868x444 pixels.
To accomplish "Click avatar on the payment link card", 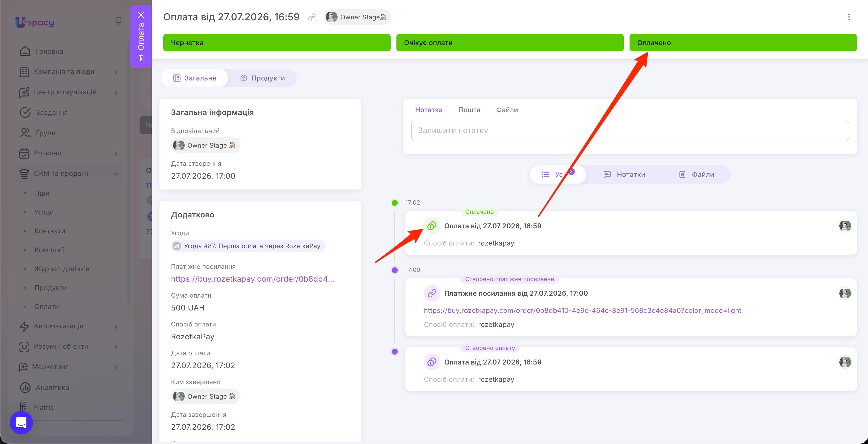I will click(x=845, y=293).
